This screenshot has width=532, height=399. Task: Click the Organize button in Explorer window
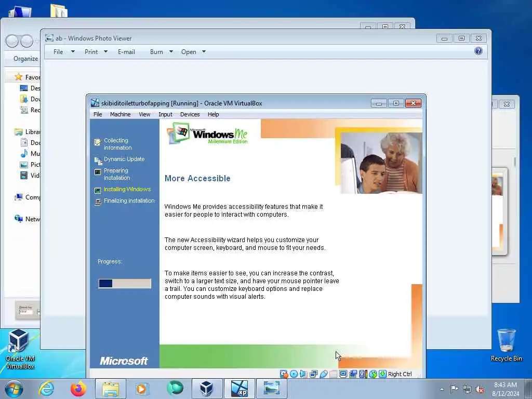point(26,59)
